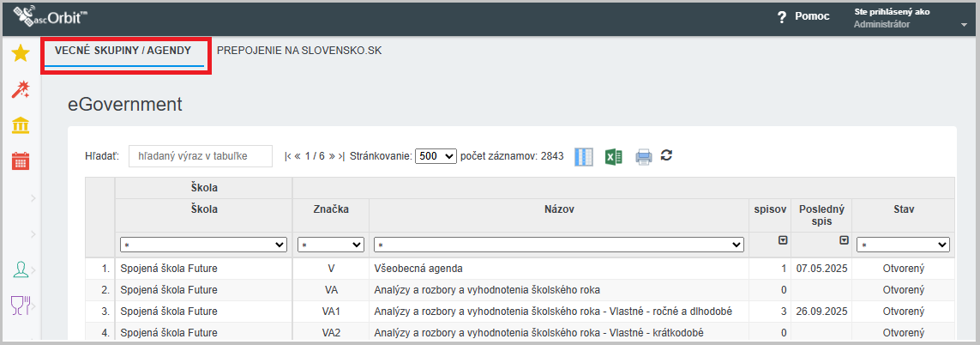Screen dimensions: 980x345
Task: Open the red calendar sidebar icon
Action: (21, 160)
